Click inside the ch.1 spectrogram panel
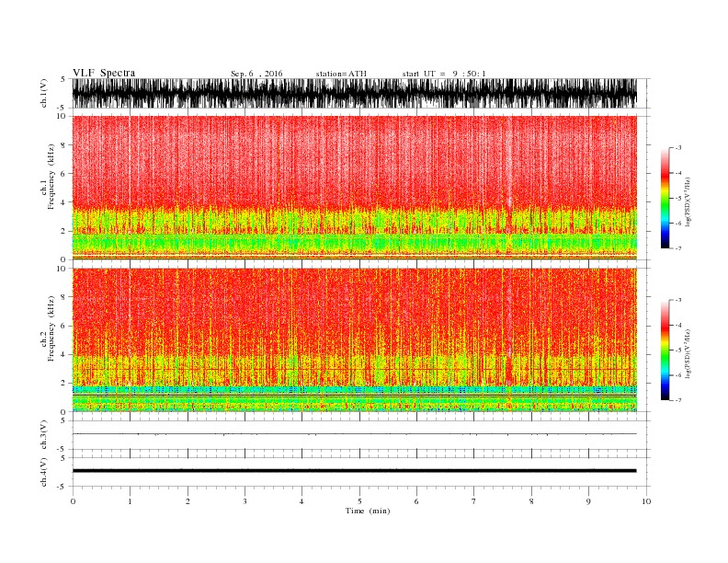Viewport: 728px width, 563px height. tap(355, 188)
